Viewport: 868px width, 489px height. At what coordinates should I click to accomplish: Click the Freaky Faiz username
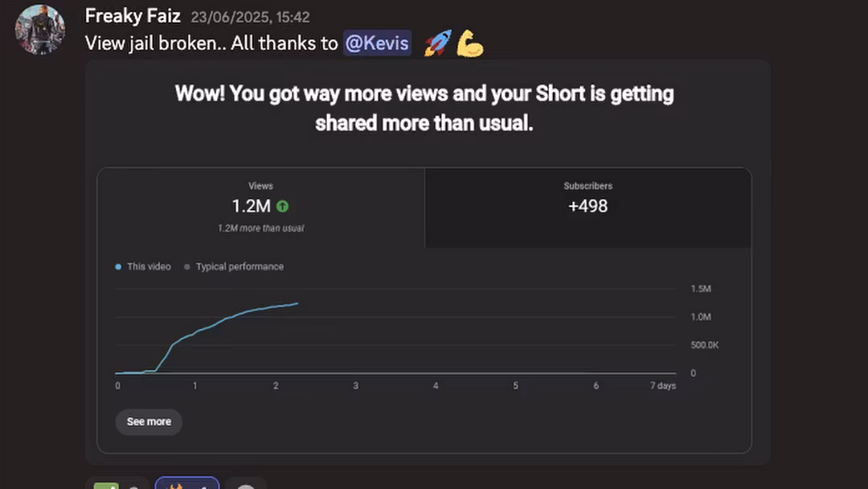point(133,16)
